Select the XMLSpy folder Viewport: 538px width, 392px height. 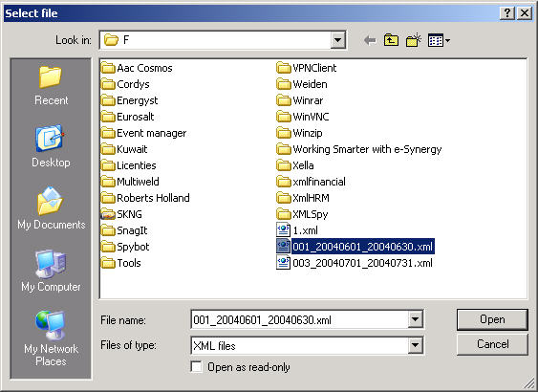point(302,214)
